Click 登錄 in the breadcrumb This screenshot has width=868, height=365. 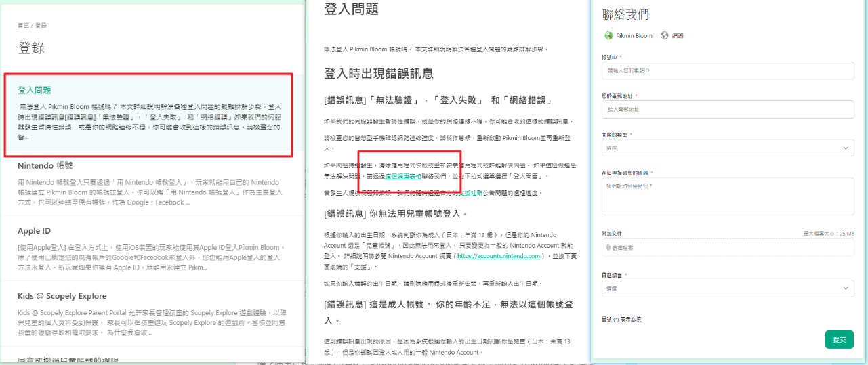point(41,25)
